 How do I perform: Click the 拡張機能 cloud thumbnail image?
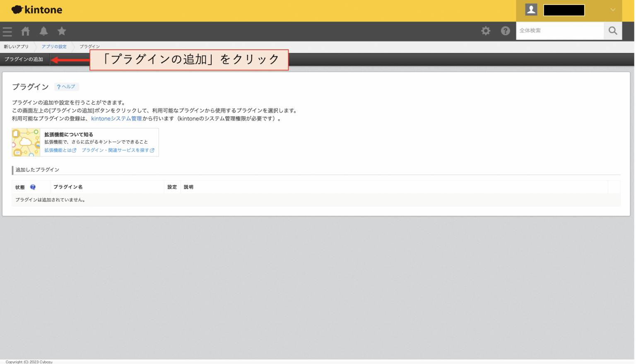tap(26, 142)
